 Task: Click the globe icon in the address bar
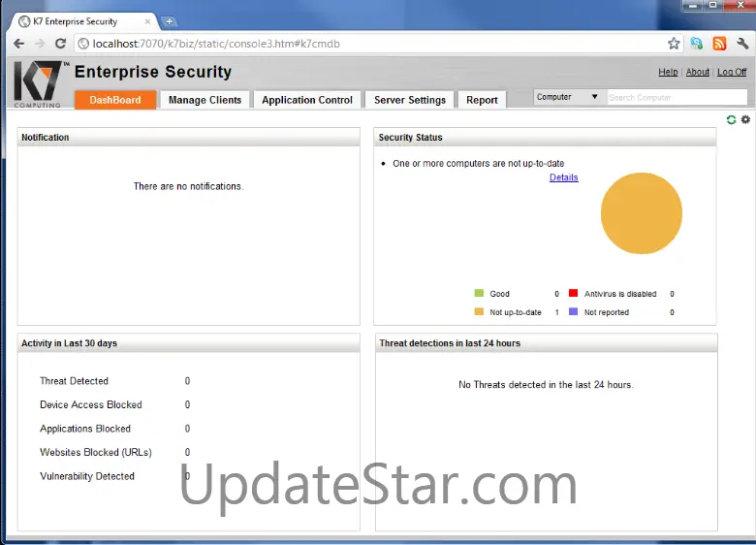[x=83, y=44]
